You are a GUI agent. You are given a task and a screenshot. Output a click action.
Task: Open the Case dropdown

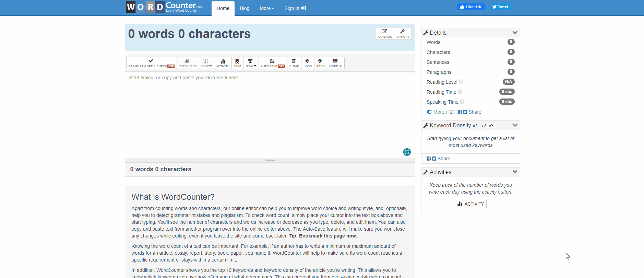[x=206, y=63]
